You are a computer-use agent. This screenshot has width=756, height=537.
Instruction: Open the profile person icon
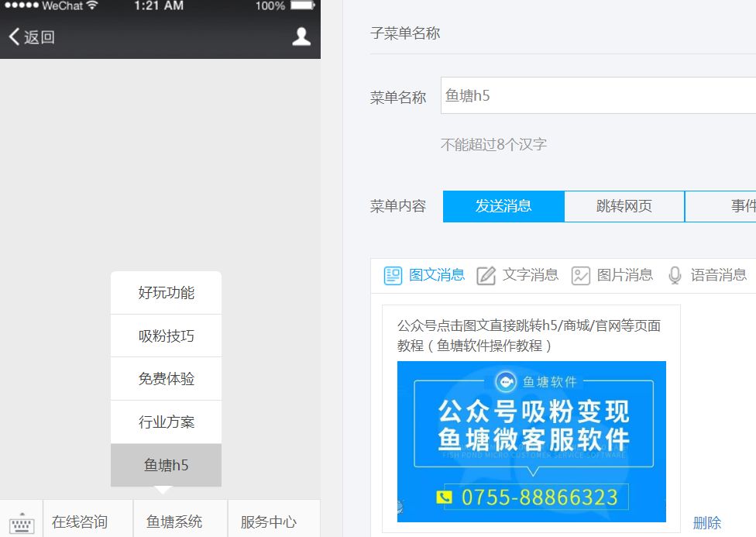click(301, 36)
